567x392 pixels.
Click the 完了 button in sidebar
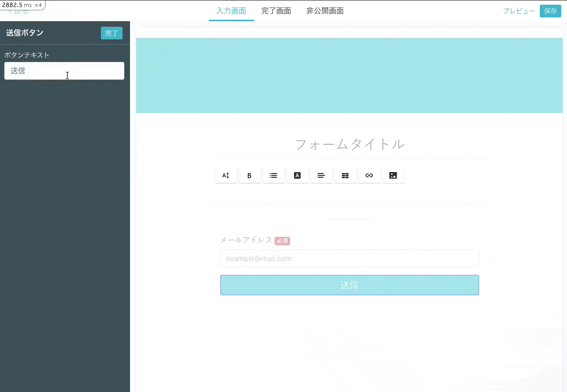pyautogui.click(x=112, y=33)
